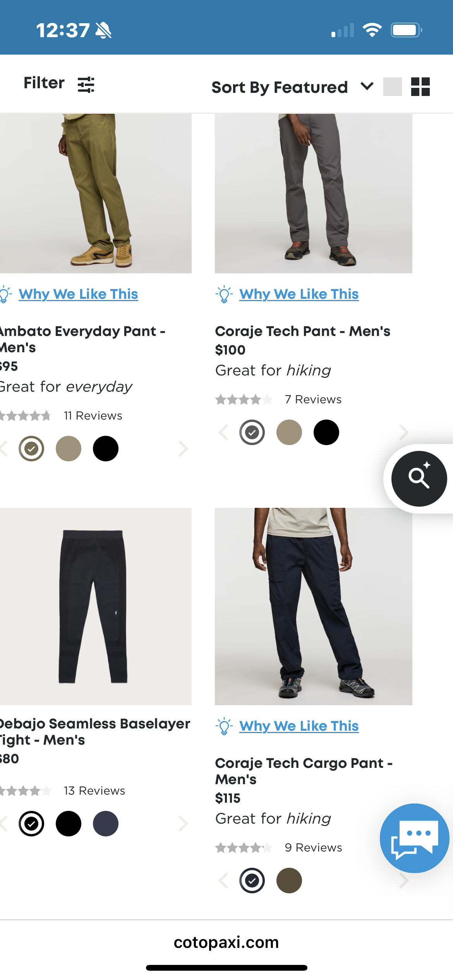The image size is (453, 980).
Task: Open the live chat bubble
Action: [x=414, y=838]
